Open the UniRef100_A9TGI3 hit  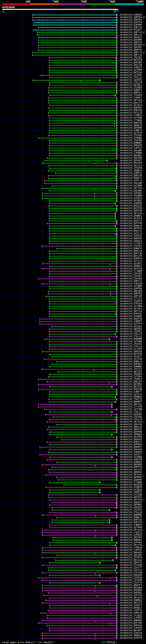pos(131,603)
